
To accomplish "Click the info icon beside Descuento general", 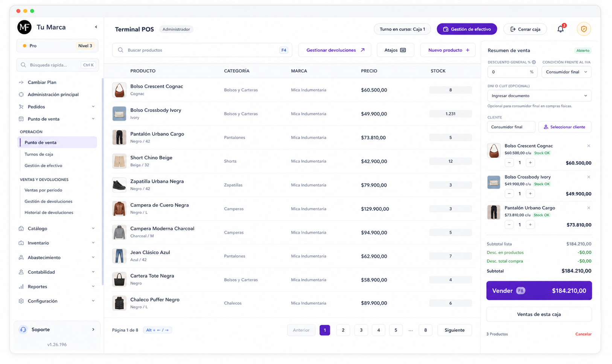I will [534, 62].
